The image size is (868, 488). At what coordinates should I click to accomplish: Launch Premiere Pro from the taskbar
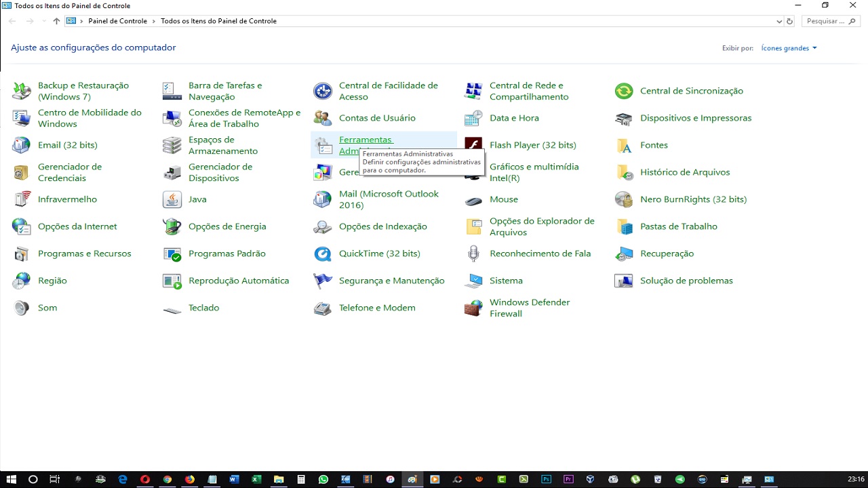point(568,479)
